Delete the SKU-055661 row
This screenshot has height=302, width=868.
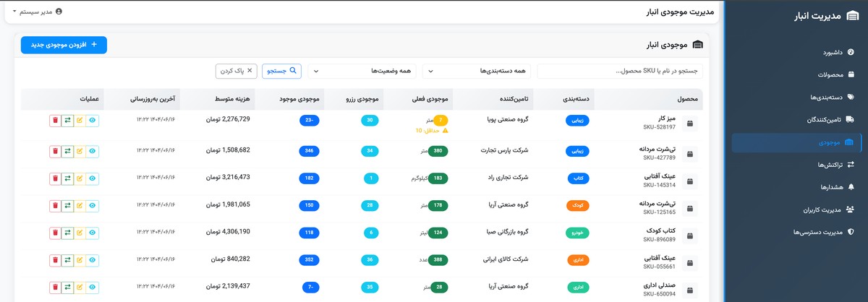(55, 259)
